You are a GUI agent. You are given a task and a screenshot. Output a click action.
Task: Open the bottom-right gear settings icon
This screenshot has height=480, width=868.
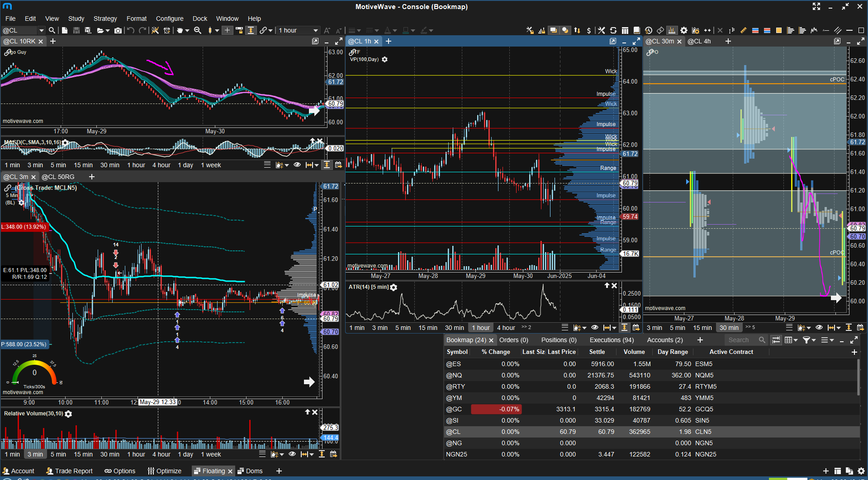pyautogui.click(x=861, y=471)
